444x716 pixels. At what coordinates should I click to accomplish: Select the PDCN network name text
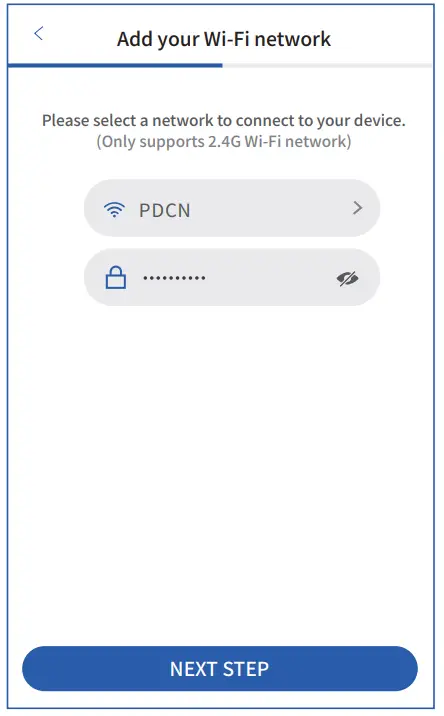coord(164,210)
